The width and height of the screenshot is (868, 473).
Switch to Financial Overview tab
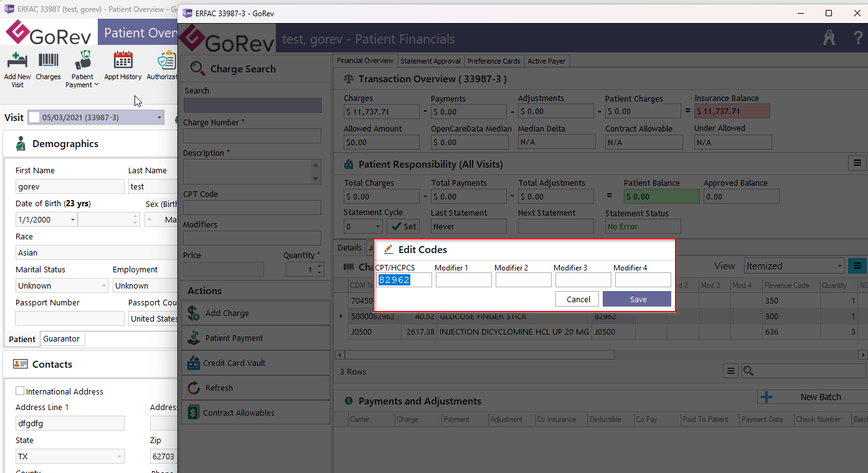click(365, 60)
